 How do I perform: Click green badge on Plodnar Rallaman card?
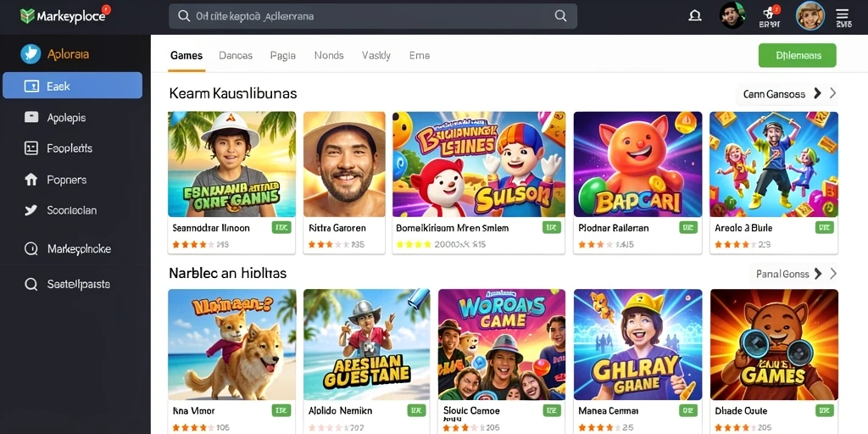(x=688, y=227)
